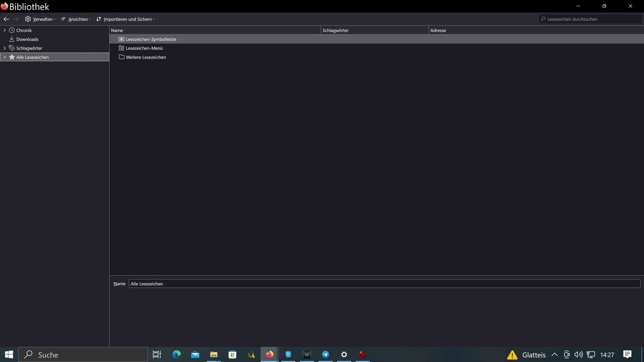Open Telegram from the taskbar
The width and height of the screenshot is (644, 362).
point(325,355)
